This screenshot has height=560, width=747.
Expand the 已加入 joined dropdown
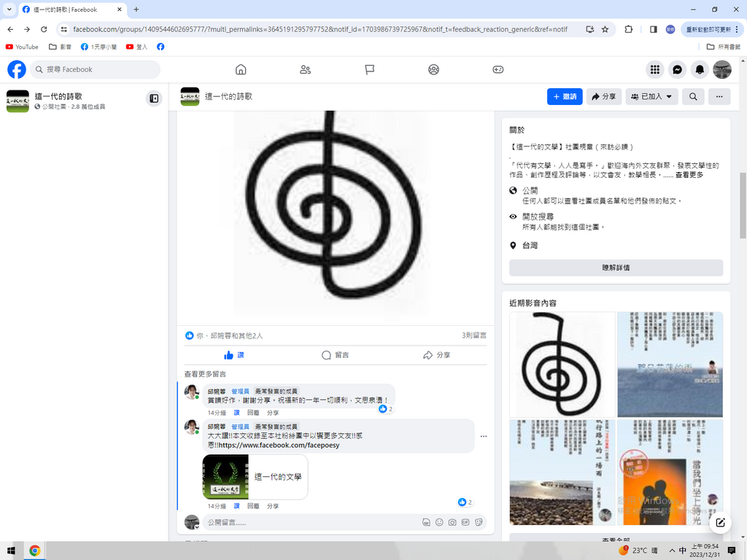click(x=651, y=96)
